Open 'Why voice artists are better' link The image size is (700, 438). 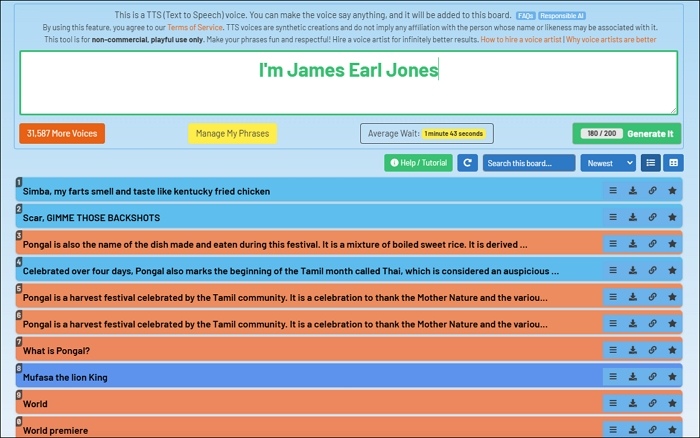point(611,39)
